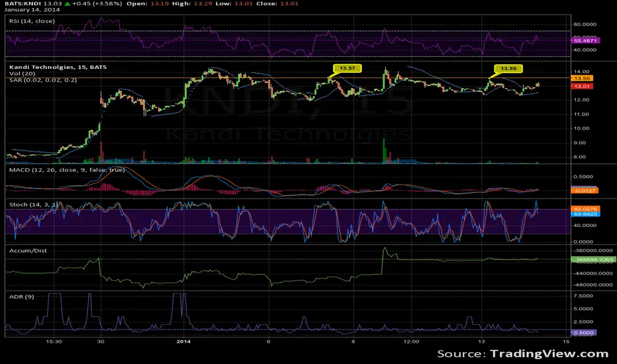Image resolution: width=617 pixels, height=364 pixels.
Task: Click the 15:30 time axis label
Action: pos(54,341)
